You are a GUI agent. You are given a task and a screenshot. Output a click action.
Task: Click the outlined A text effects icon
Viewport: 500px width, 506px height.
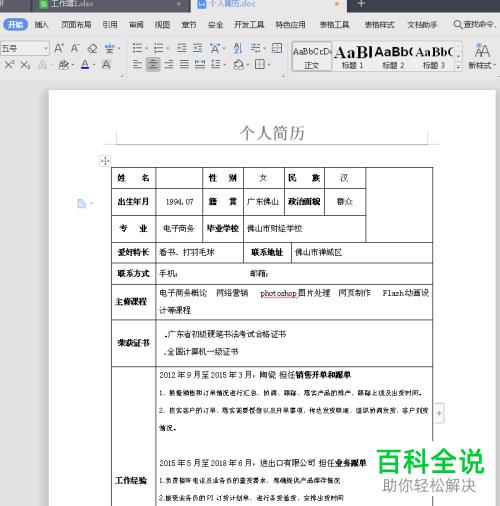(x=42, y=65)
